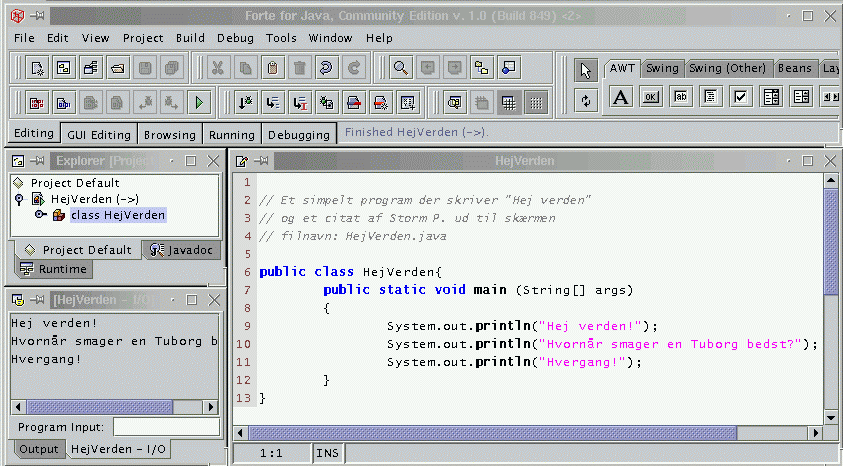
Task: Click the arrow selection mode icon
Action: point(586,69)
